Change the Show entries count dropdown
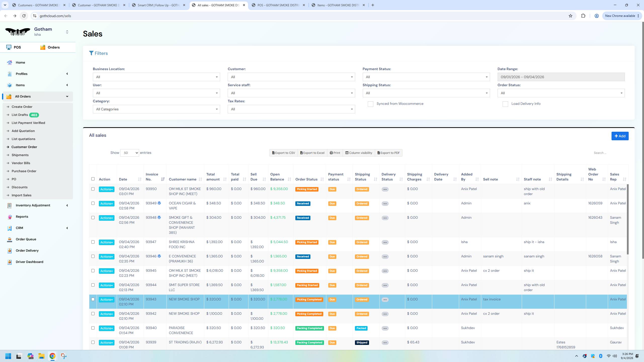Screen dimensions: 644x362 130,153
